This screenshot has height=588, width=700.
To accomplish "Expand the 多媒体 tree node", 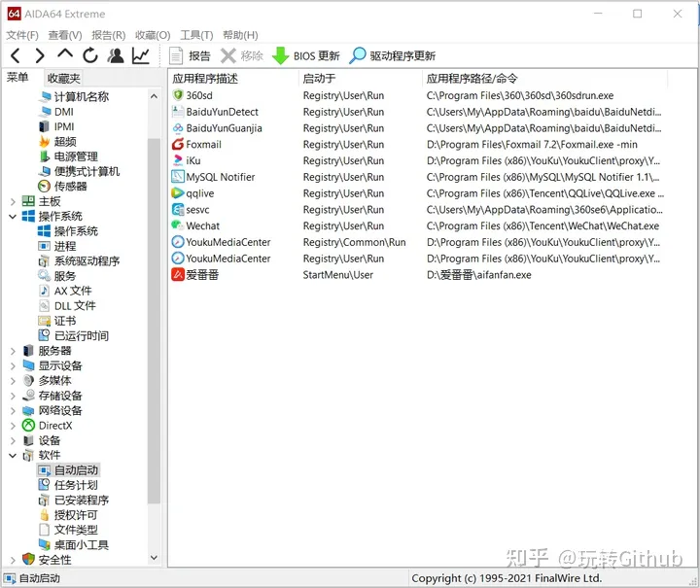I will click(x=13, y=381).
